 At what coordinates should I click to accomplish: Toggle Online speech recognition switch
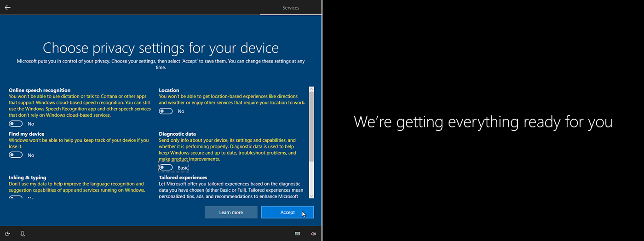(16, 124)
